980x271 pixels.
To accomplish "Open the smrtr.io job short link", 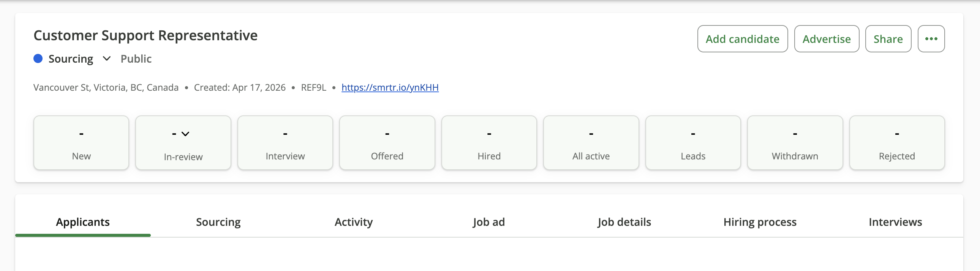I will [390, 87].
